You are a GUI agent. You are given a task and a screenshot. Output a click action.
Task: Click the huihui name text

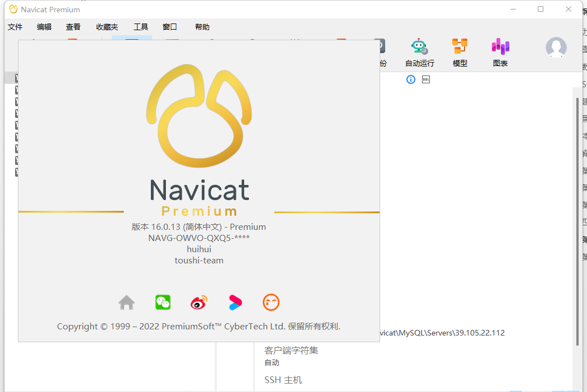(x=199, y=249)
